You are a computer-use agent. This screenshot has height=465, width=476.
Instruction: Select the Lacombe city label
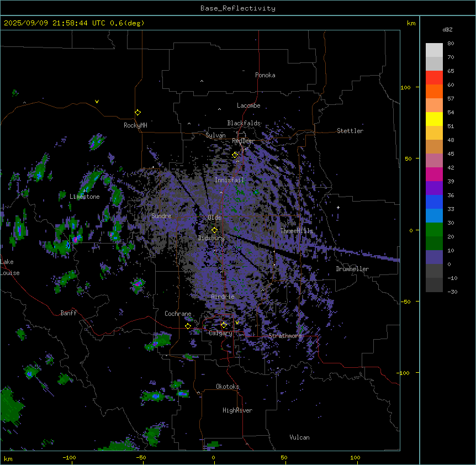pyautogui.click(x=248, y=105)
